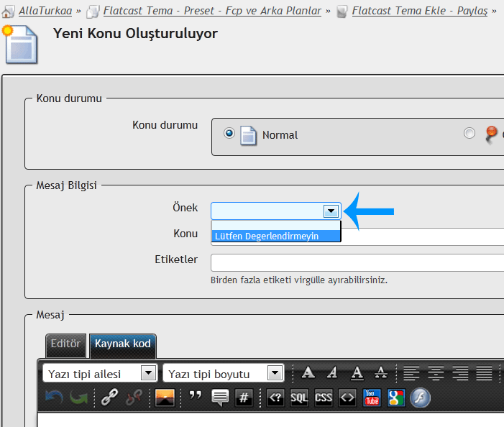504x427 pixels.
Task: Insert a CSS code block
Action: (x=324, y=398)
